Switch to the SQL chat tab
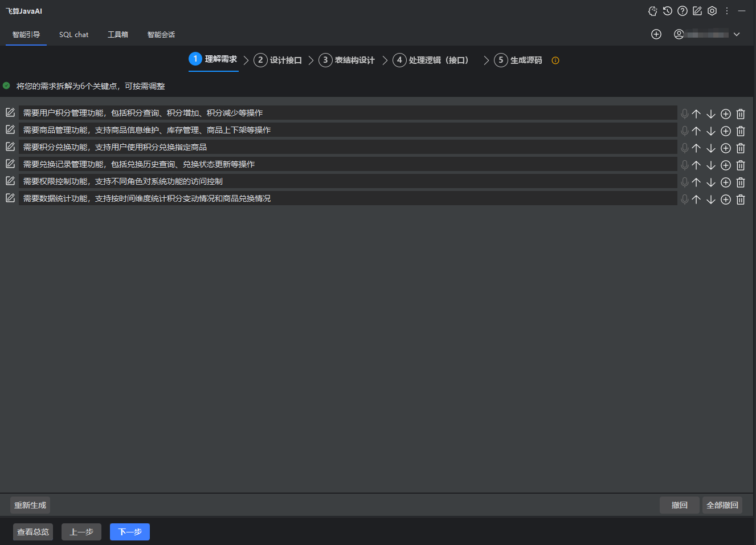Screen dimensions: 756x545 click(x=74, y=35)
